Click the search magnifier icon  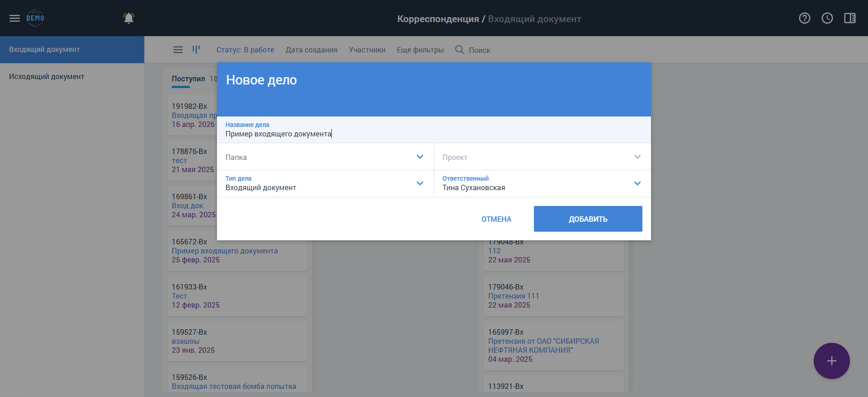click(x=460, y=50)
